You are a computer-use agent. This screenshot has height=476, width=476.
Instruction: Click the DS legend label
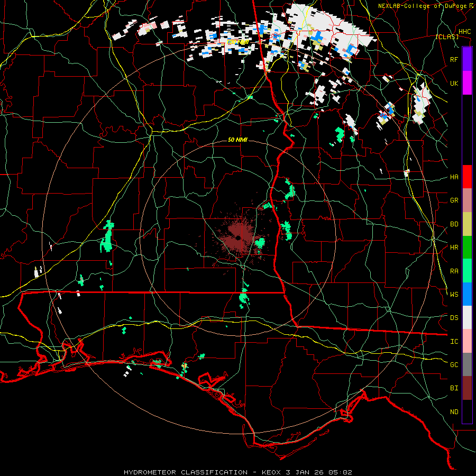click(x=454, y=318)
